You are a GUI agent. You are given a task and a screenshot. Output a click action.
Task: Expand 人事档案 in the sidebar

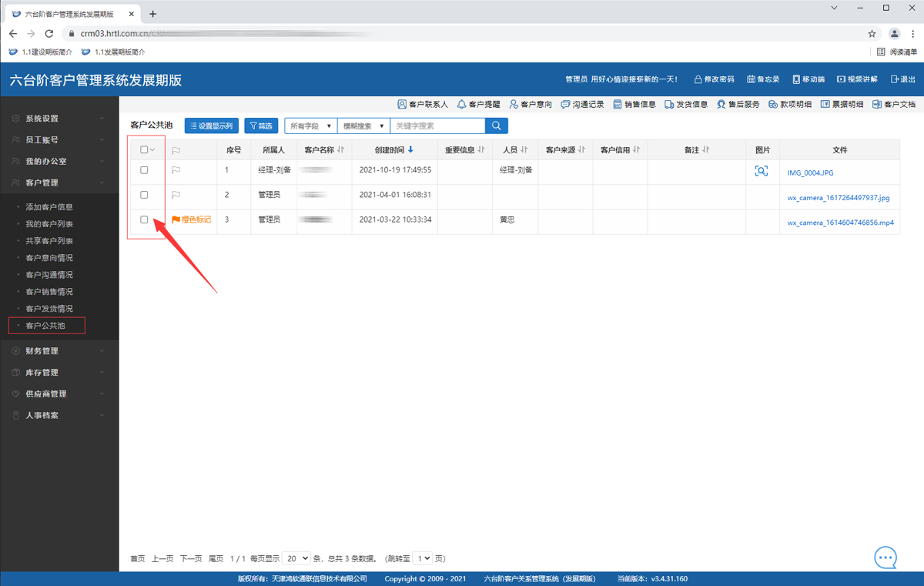(x=59, y=416)
